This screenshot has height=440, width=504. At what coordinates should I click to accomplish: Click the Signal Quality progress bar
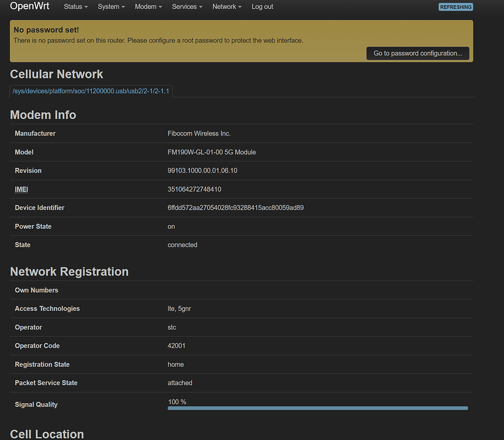click(x=317, y=408)
